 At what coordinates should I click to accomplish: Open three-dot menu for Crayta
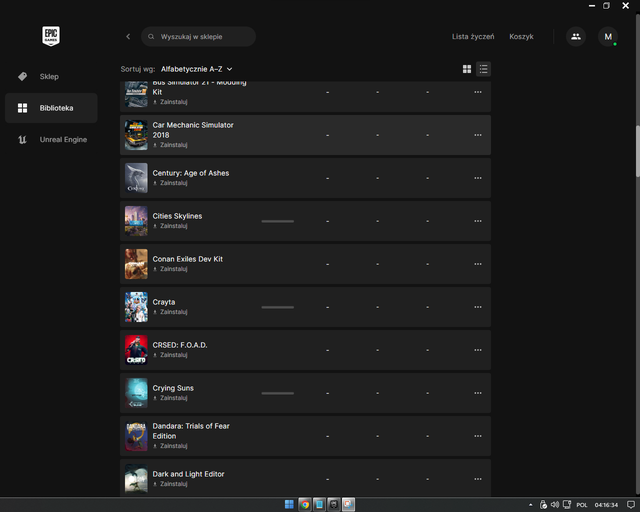click(x=478, y=307)
